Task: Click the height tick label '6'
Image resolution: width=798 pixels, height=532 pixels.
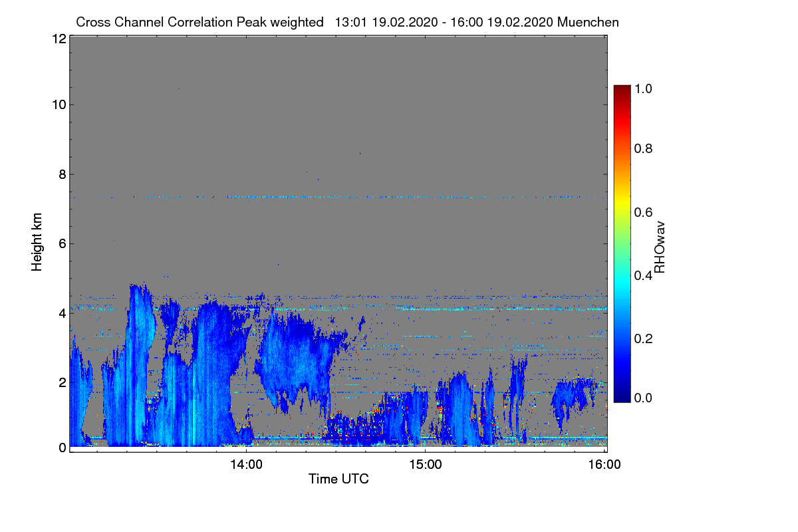Action: 61,243
